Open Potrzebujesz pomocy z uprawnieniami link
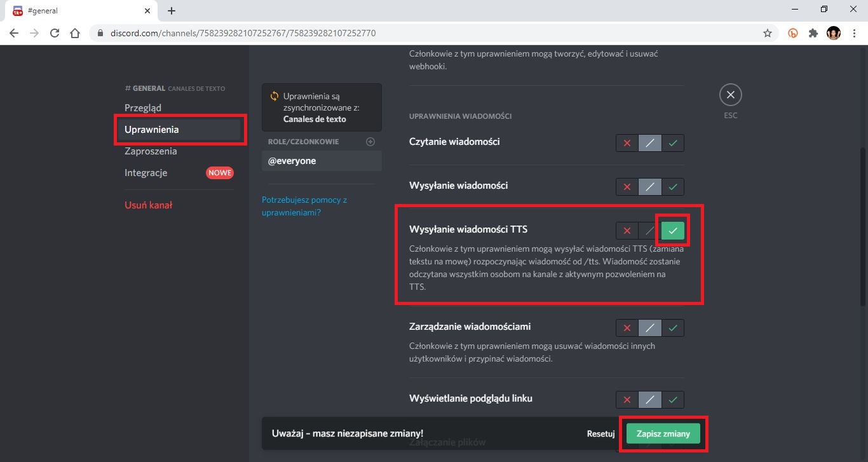 (304, 206)
